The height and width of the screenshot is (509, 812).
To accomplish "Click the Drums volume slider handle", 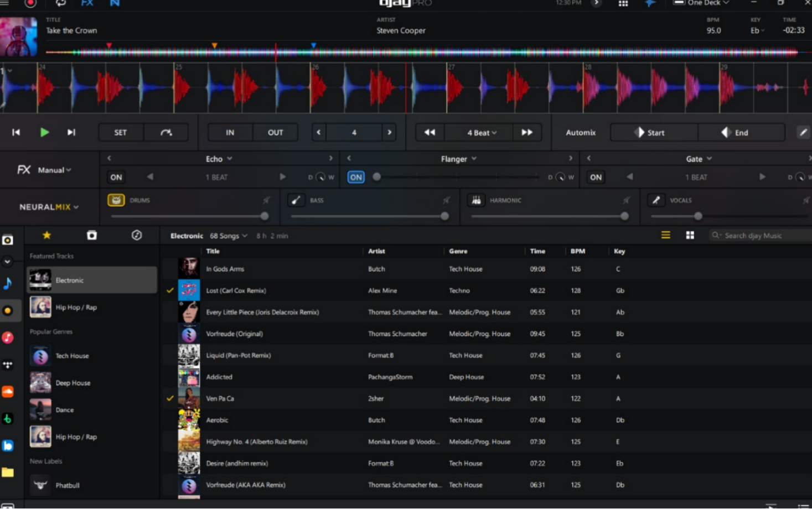I will [265, 216].
